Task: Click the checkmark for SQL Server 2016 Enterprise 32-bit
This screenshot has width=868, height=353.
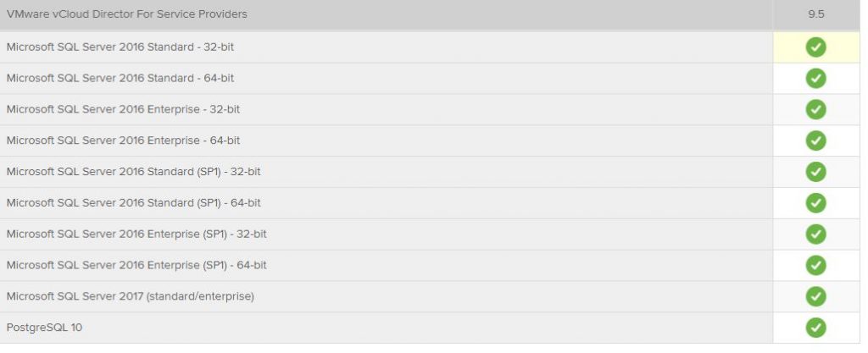Action: (816, 109)
